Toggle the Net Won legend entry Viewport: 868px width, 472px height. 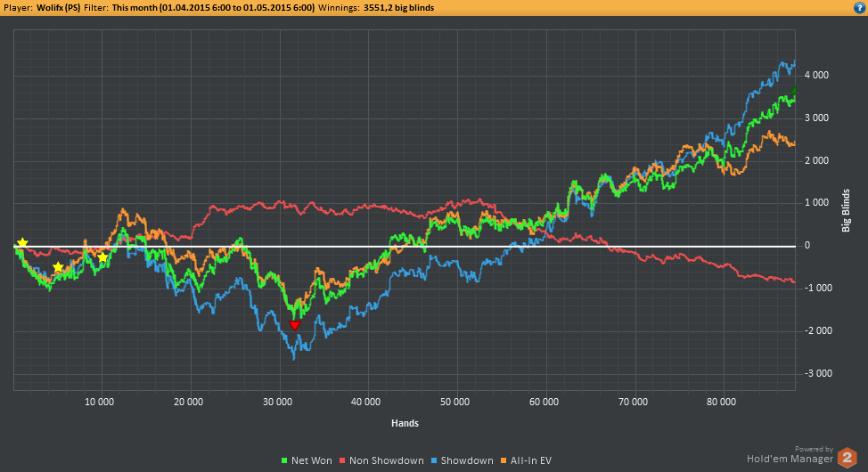pos(307,460)
